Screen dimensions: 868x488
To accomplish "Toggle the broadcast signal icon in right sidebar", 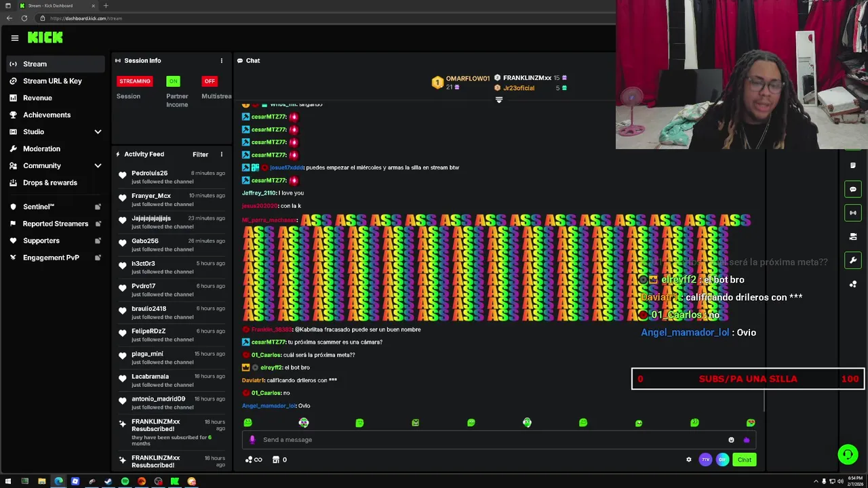I will [853, 213].
